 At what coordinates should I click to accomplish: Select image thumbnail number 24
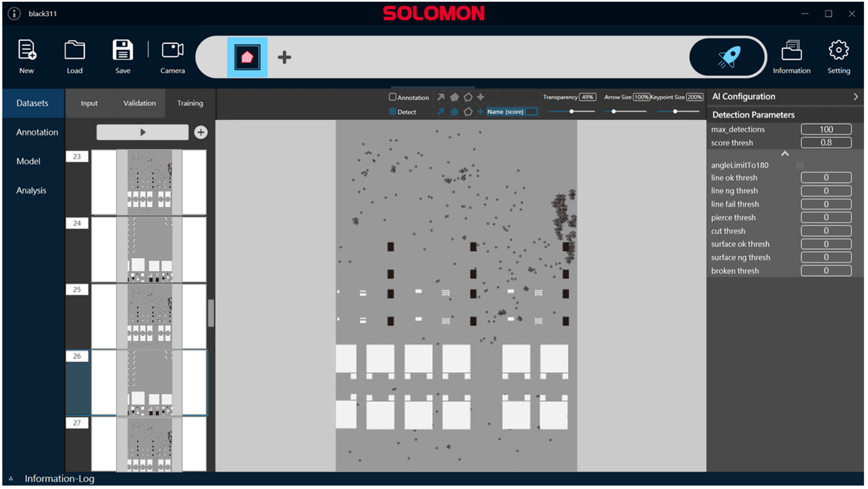click(x=149, y=250)
